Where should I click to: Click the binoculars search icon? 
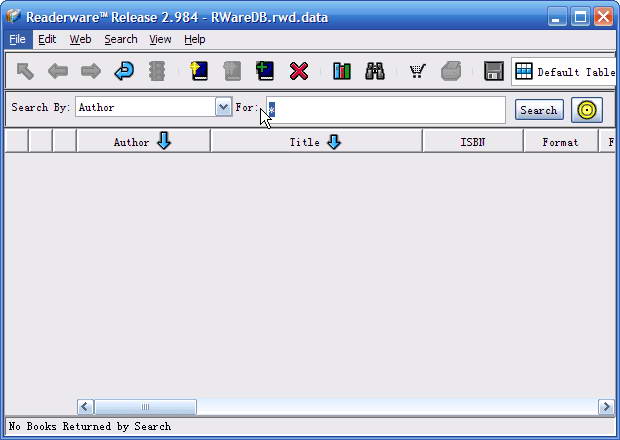[x=375, y=72]
